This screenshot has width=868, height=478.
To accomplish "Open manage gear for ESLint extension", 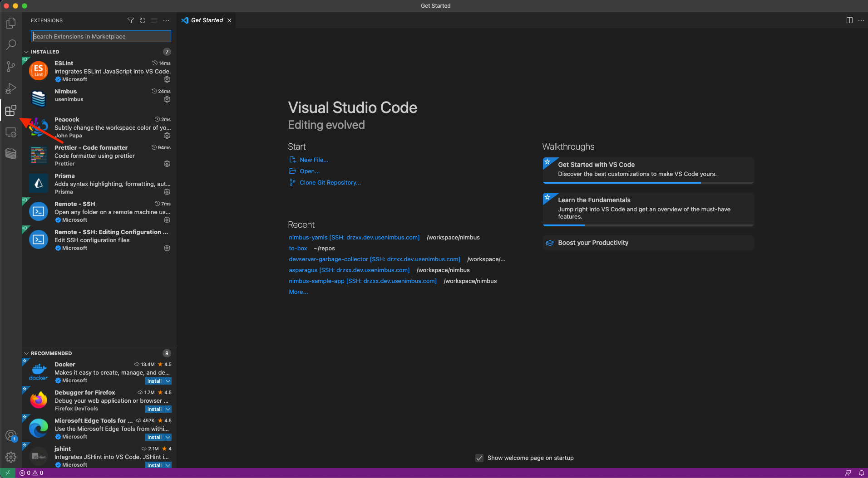I will tap(167, 79).
